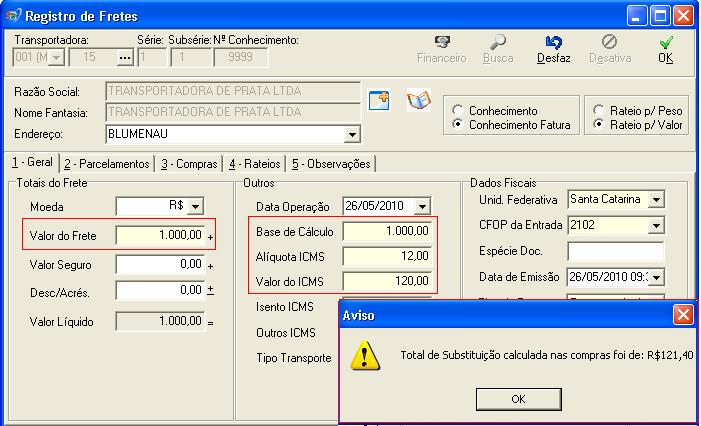Image resolution: width=701 pixels, height=426 pixels.
Task: Expand the Endereço dropdown showing BLUMENAU
Action: [351, 134]
